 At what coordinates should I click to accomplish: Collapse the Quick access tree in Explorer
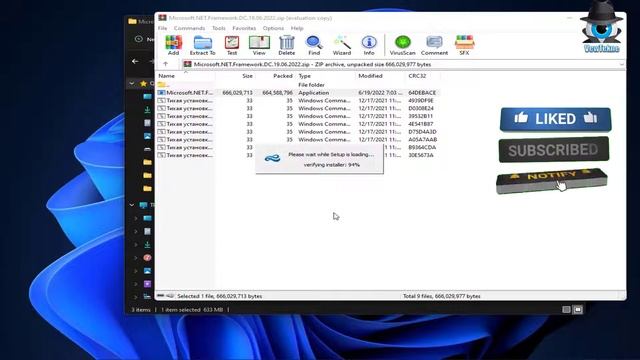point(132,83)
